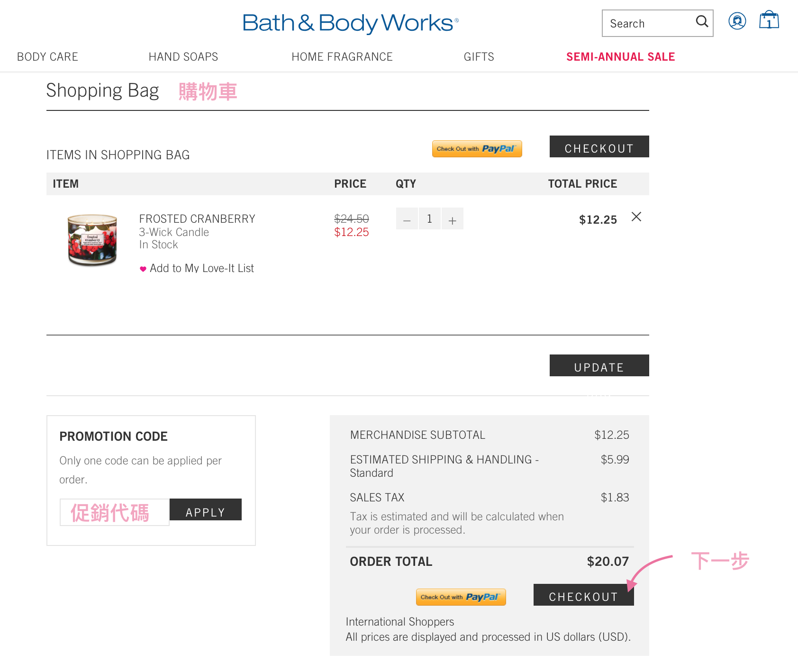This screenshot has width=798, height=672.
Task: Open the account profile icon
Action: coord(737,21)
